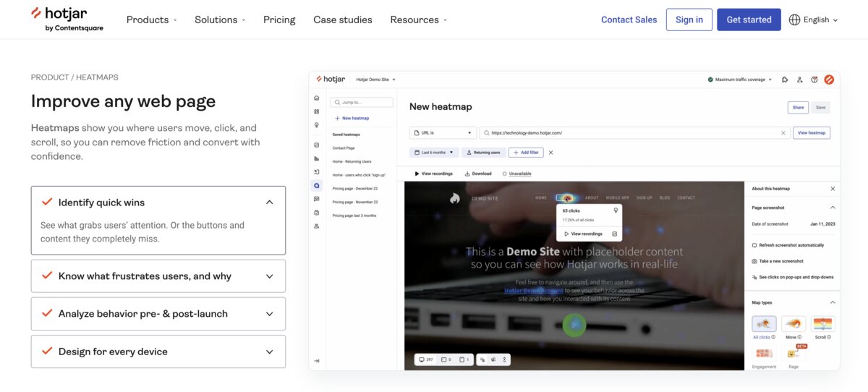The height and width of the screenshot is (392, 868).
Task: Expand Know what frustrates users accordion
Action: [158, 276]
